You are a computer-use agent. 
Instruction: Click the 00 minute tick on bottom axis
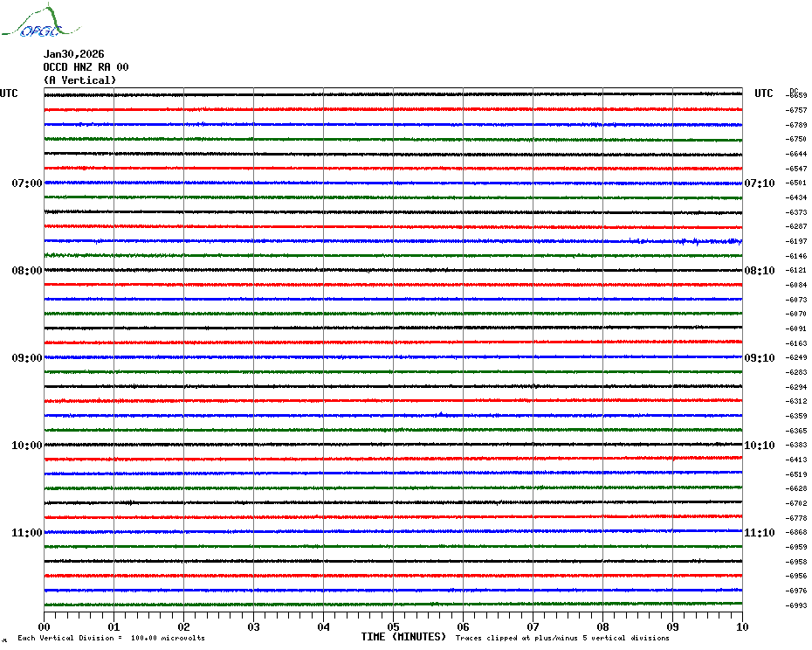point(44,626)
